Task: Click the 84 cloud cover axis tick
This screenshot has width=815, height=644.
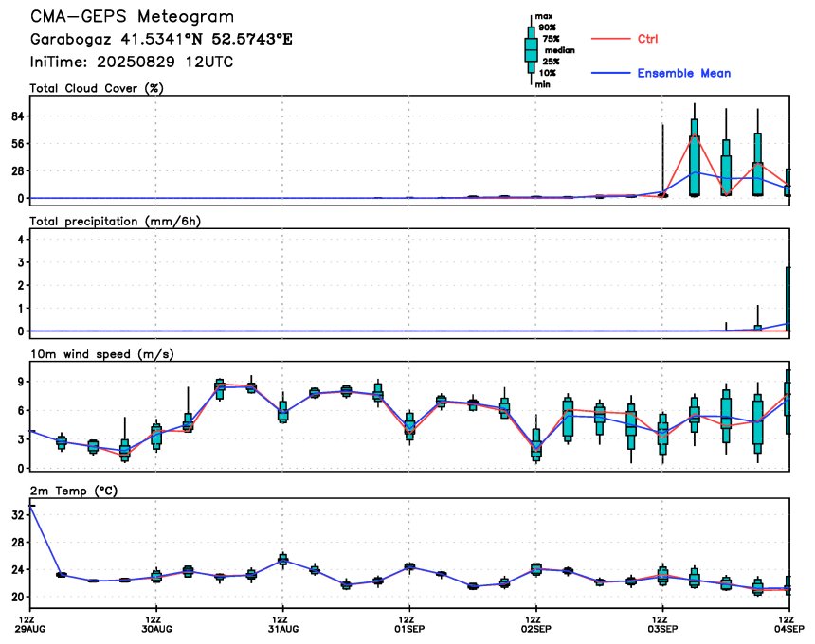Action: pos(17,116)
